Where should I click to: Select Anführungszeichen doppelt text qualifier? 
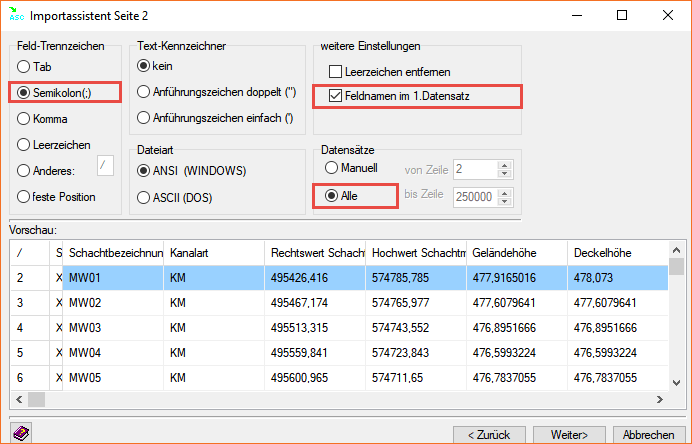pos(145,93)
